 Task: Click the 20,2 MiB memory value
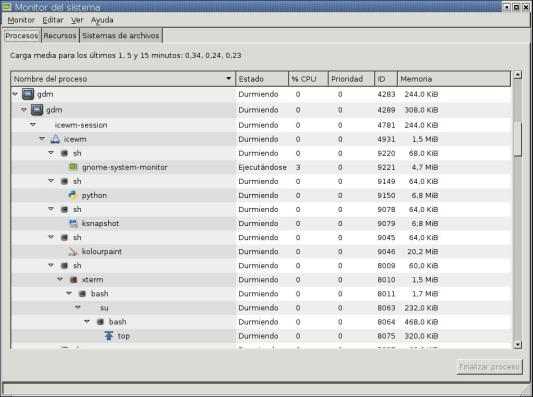[x=423, y=252]
